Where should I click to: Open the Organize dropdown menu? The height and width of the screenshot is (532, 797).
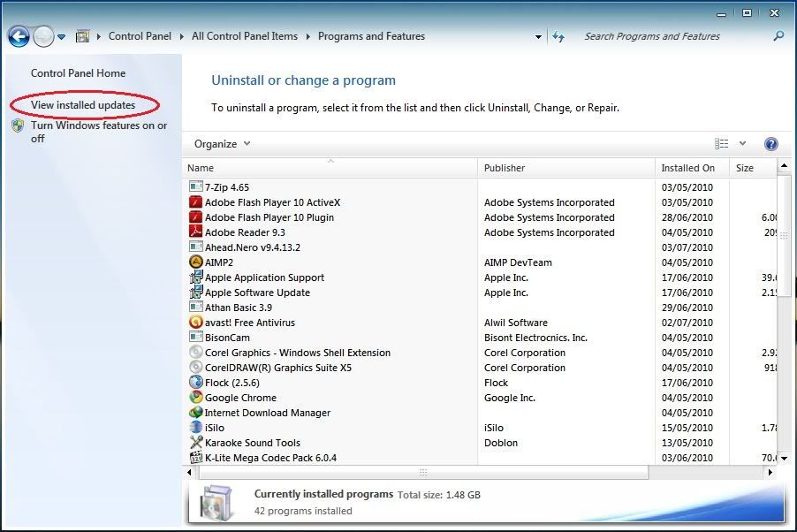click(x=223, y=144)
